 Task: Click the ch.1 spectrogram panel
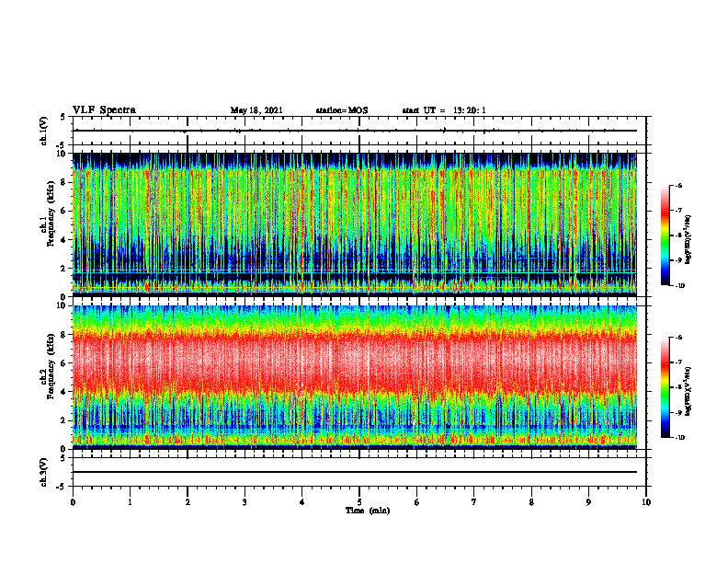pyautogui.click(x=355, y=224)
